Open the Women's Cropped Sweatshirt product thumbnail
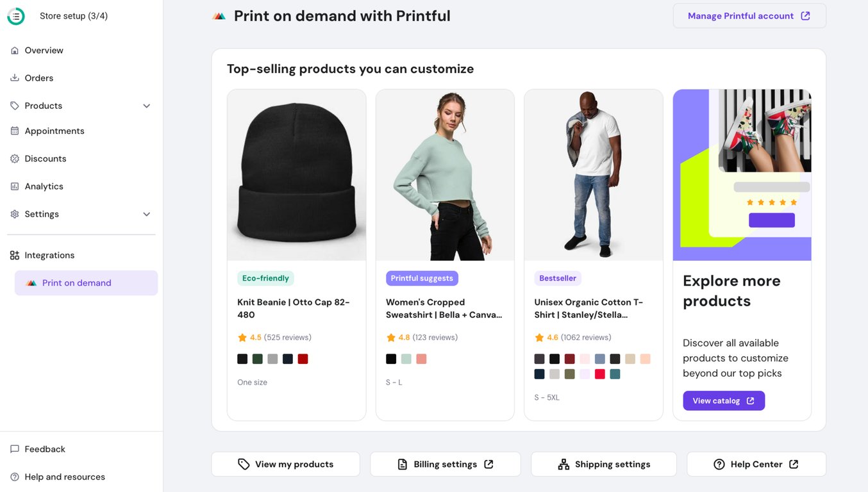The height and width of the screenshot is (492, 868). click(445, 174)
